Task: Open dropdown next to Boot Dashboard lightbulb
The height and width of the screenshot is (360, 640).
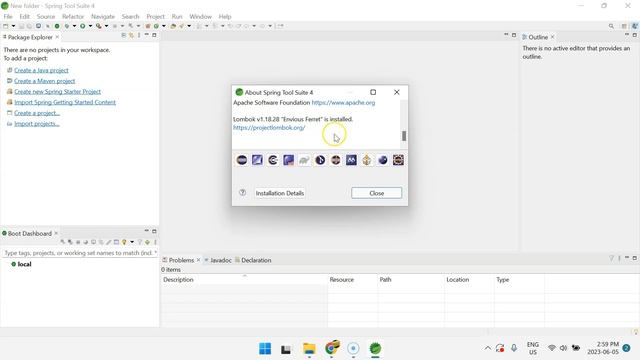Action: point(131,242)
